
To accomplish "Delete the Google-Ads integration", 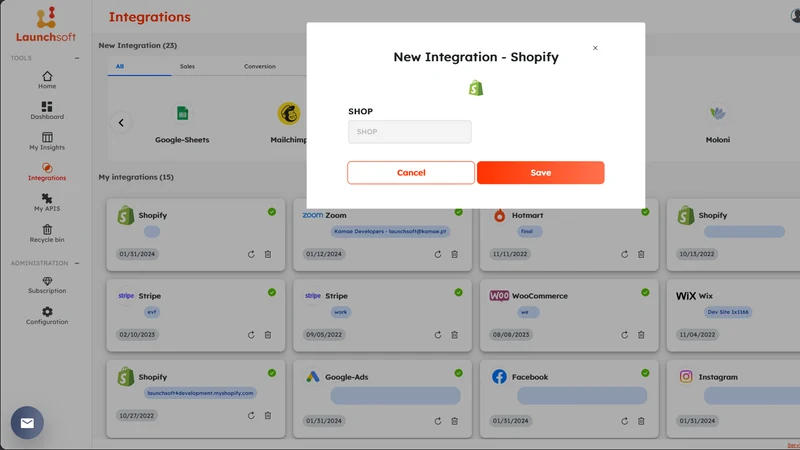I will pos(455,421).
